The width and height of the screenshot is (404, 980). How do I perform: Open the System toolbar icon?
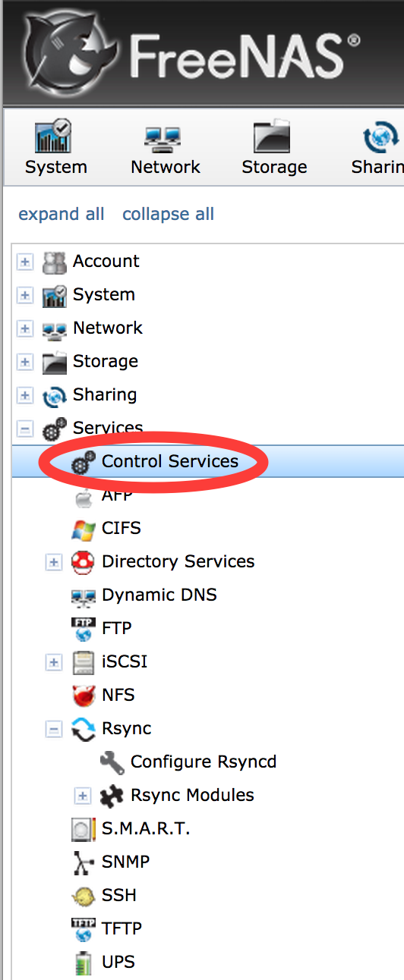[54, 137]
